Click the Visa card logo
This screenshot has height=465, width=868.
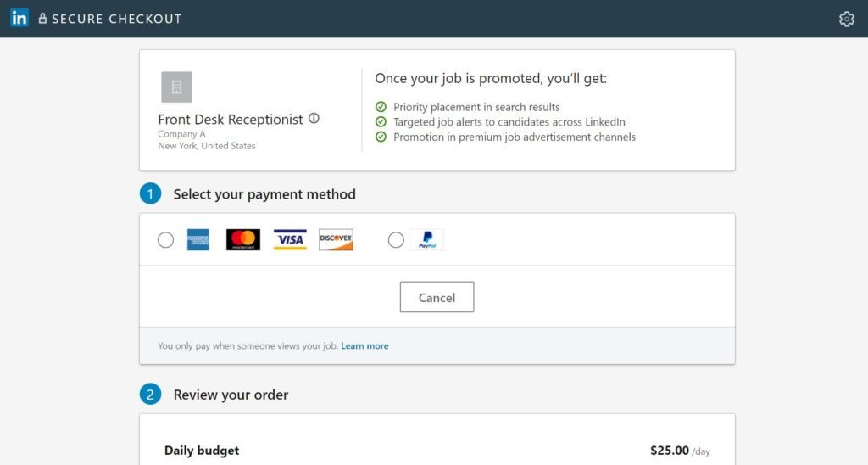290,240
